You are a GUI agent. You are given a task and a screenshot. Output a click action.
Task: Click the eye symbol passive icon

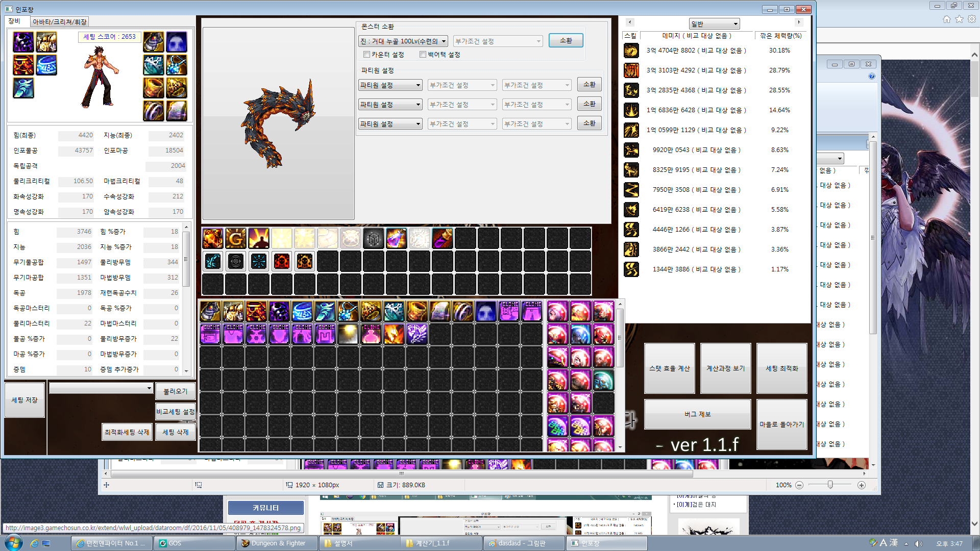tap(236, 261)
